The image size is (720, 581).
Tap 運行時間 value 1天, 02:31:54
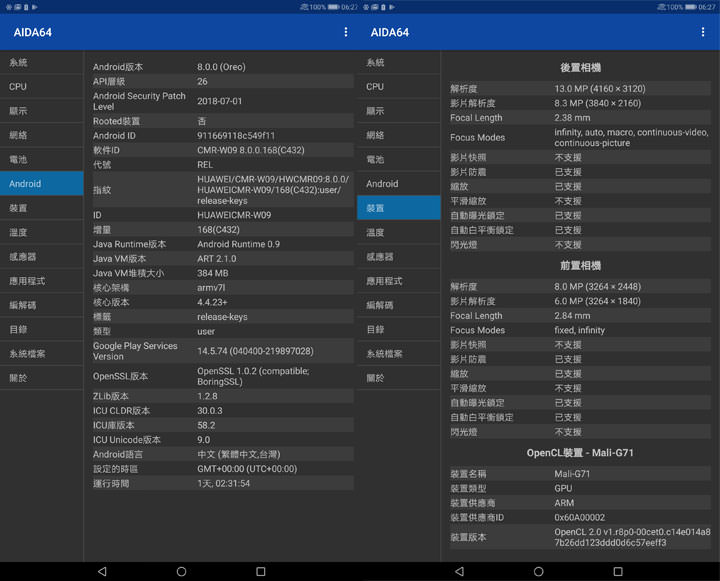pyautogui.click(x=224, y=483)
